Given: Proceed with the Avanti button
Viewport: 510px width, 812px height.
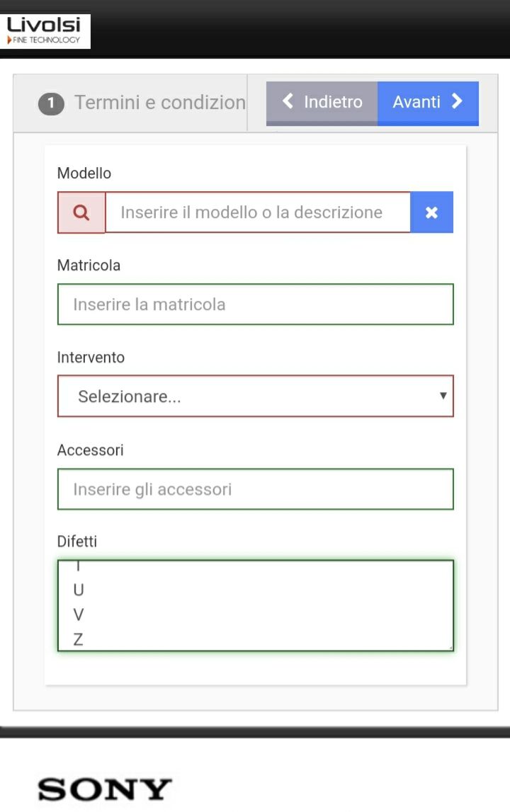Looking at the screenshot, I should coord(427,103).
